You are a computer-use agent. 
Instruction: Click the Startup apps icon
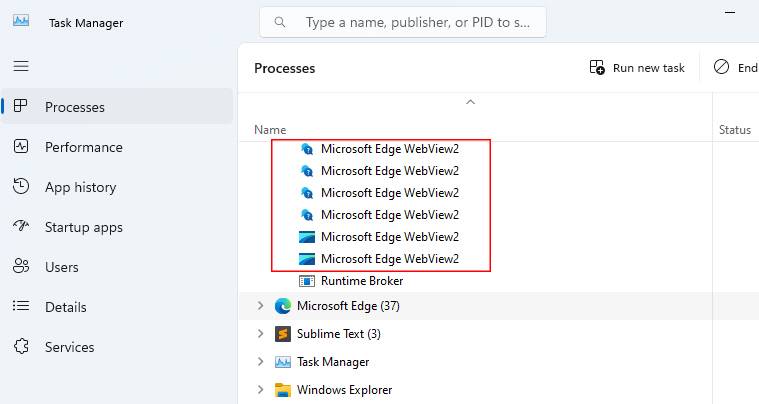(21, 227)
